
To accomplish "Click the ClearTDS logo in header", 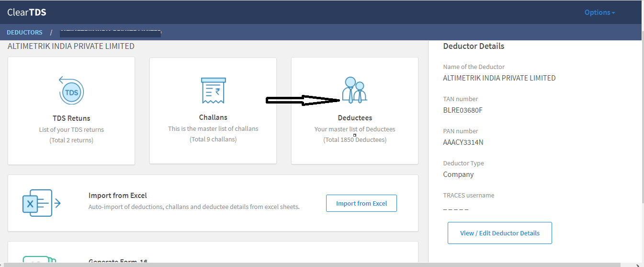I will click(27, 12).
